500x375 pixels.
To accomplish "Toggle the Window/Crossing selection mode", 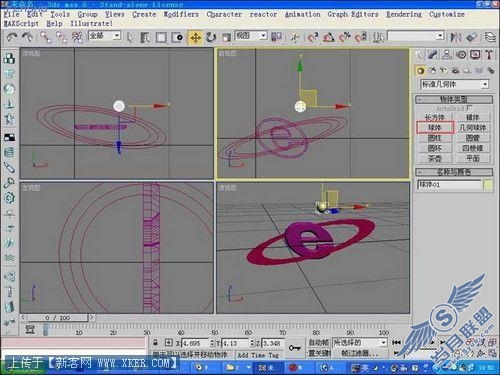I will coord(177,37).
